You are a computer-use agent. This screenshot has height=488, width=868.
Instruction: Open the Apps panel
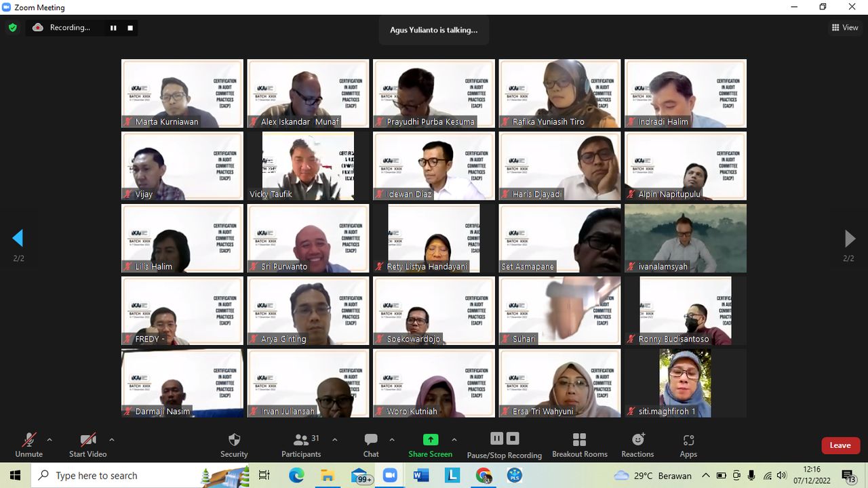coord(688,445)
